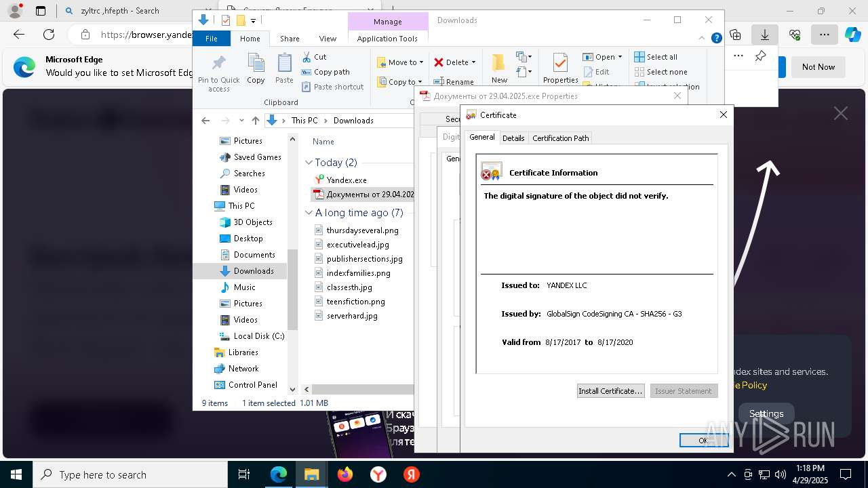This screenshot has height=488, width=868.
Task: Select classesth.jpg file
Action: point(349,287)
